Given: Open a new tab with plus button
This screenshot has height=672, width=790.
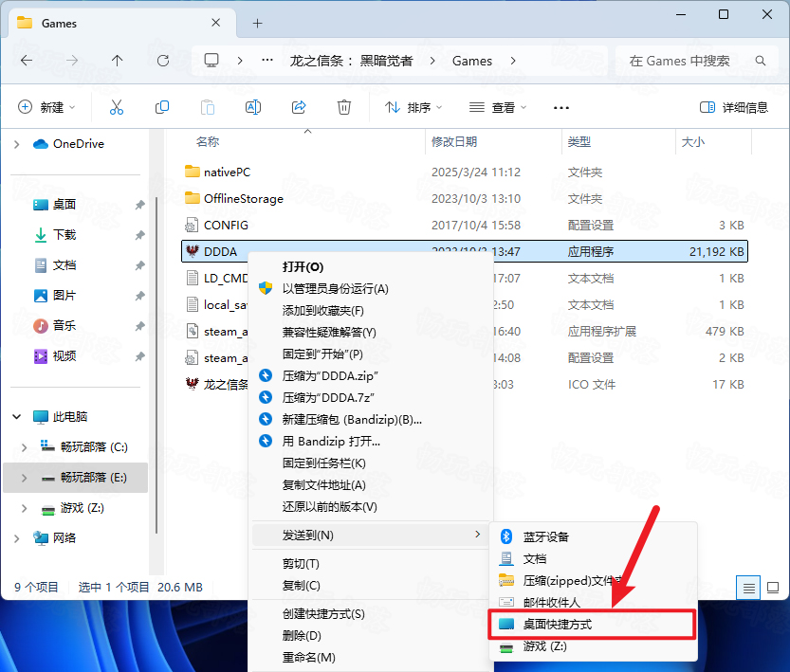Looking at the screenshot, I should tap(257, 23).
